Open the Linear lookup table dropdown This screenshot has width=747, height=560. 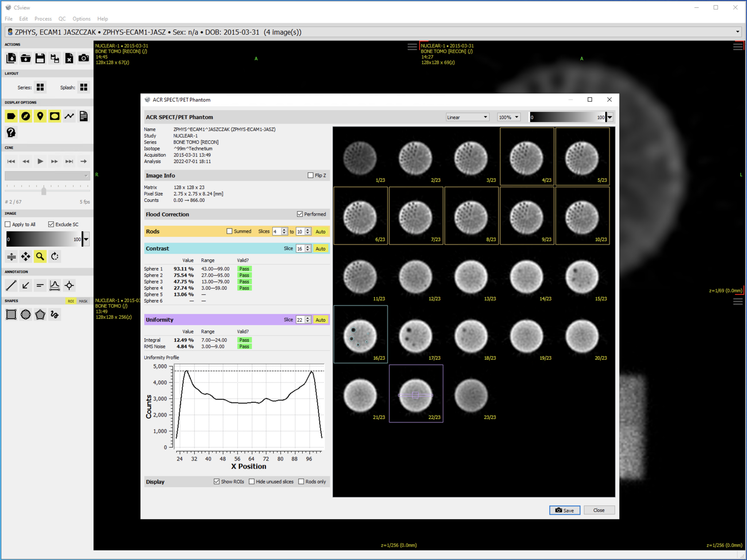[x=467, y=117]
